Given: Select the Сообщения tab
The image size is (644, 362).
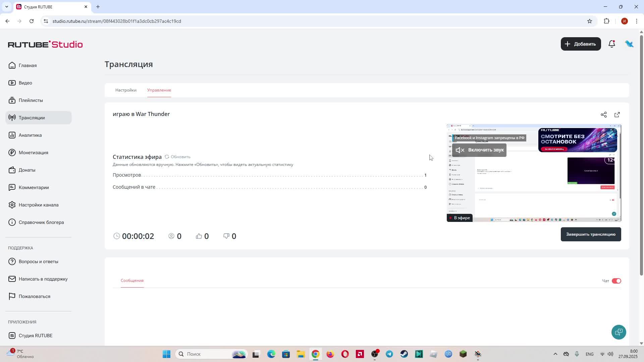Looking at the screenshot, I should tap(132, 281).
